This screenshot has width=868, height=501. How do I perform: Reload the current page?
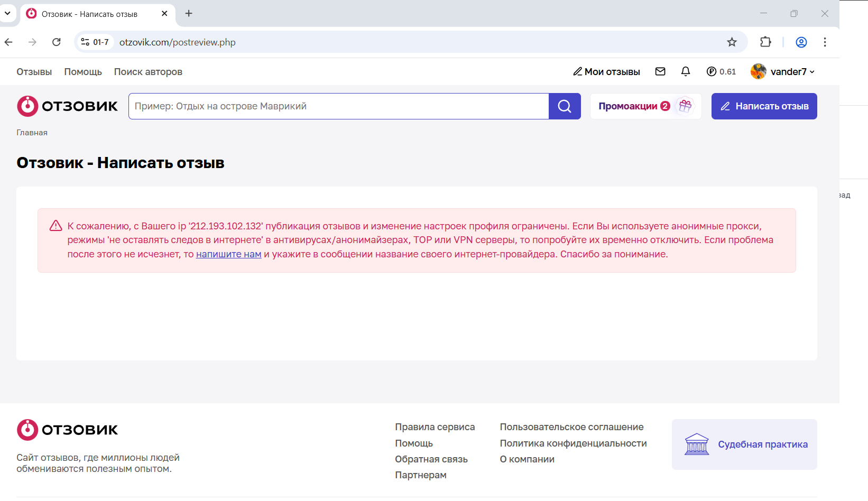tap(57, 42)
